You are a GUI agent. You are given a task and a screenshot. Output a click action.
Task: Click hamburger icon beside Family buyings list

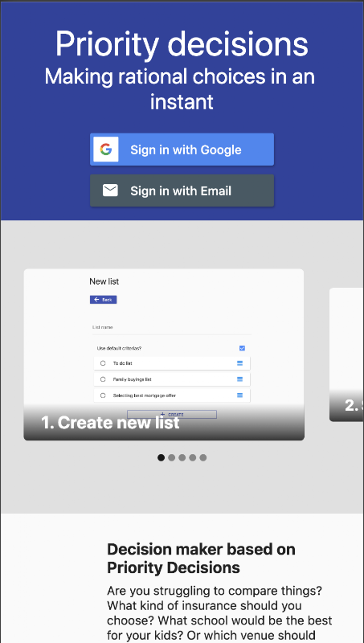point(239,379)
